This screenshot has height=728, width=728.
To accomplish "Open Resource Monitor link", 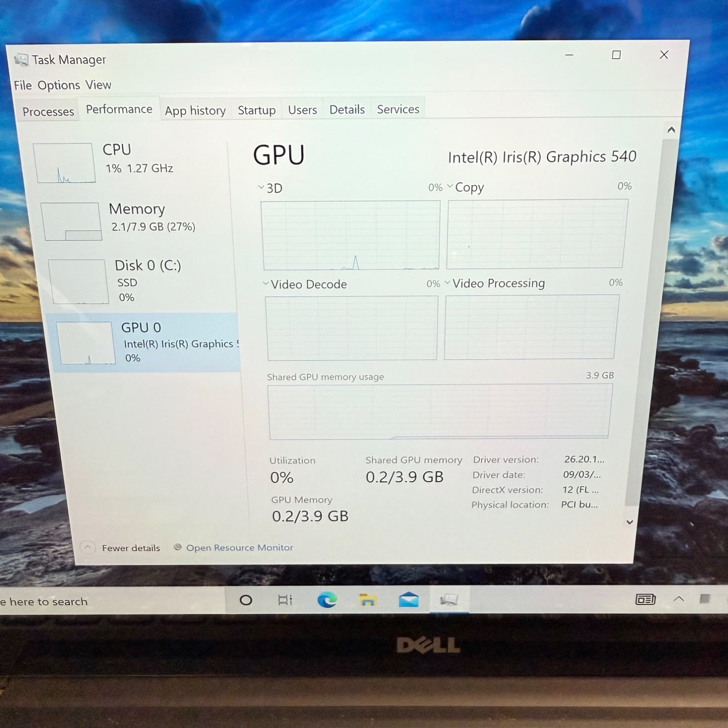I will click(240, 547).
